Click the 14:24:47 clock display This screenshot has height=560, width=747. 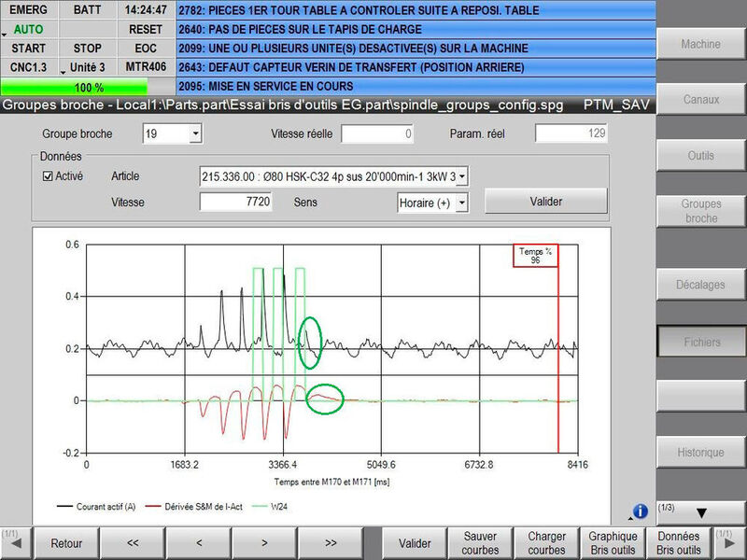(x=146, y=10)
